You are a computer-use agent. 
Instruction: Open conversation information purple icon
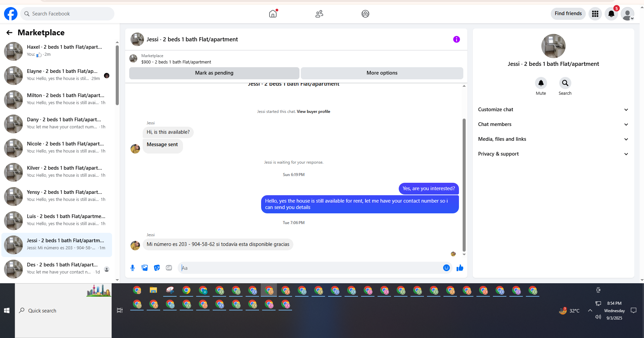pyautogui.click(x=457, y=39)
